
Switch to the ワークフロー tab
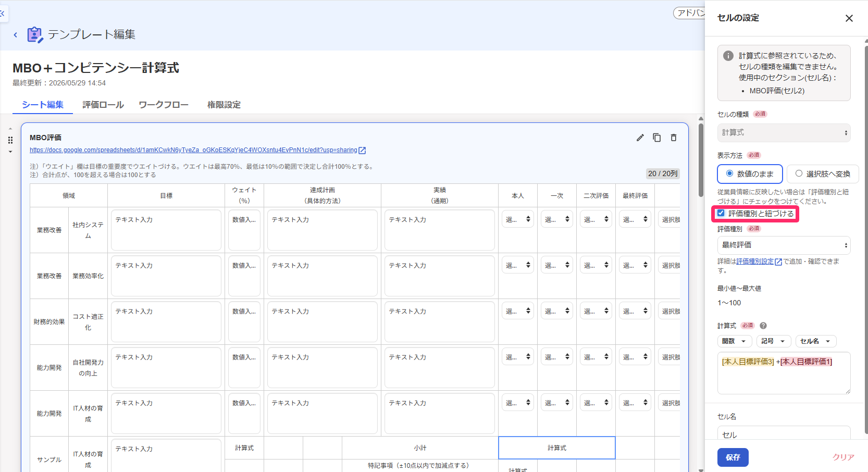tap(164, 105)
